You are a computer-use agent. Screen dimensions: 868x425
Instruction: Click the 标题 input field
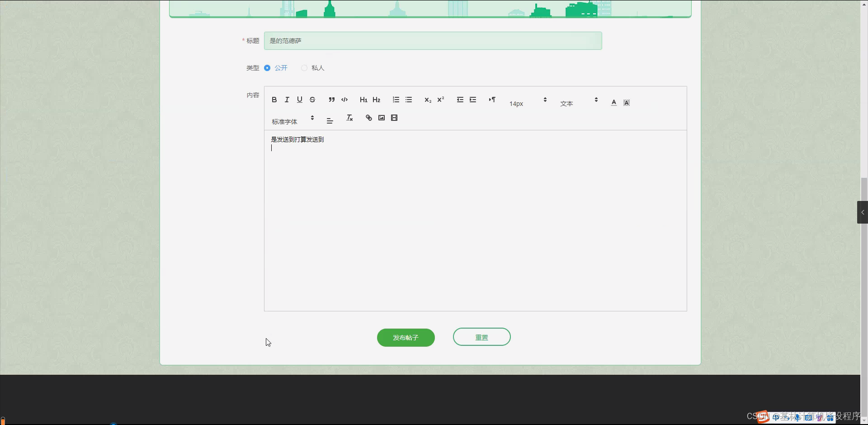click(433, 41)
